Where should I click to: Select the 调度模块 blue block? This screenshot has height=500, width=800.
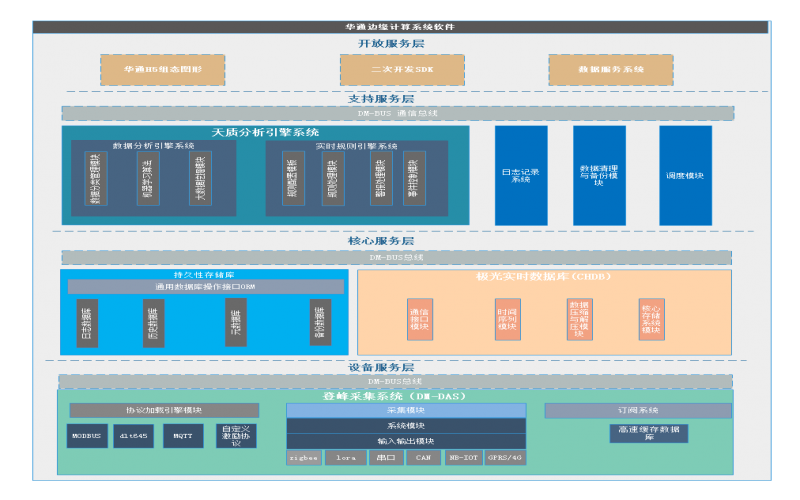pyautogui.click(x=685, y=175)
